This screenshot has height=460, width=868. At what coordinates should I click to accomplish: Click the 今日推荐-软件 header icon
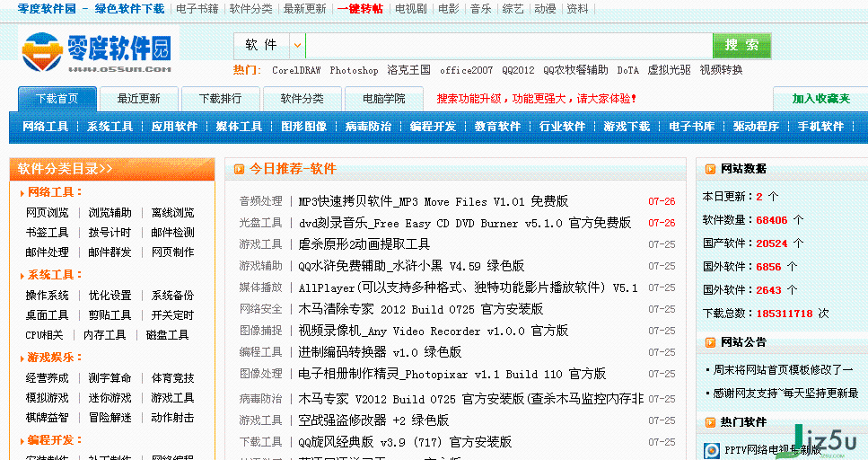coord(239,169)
